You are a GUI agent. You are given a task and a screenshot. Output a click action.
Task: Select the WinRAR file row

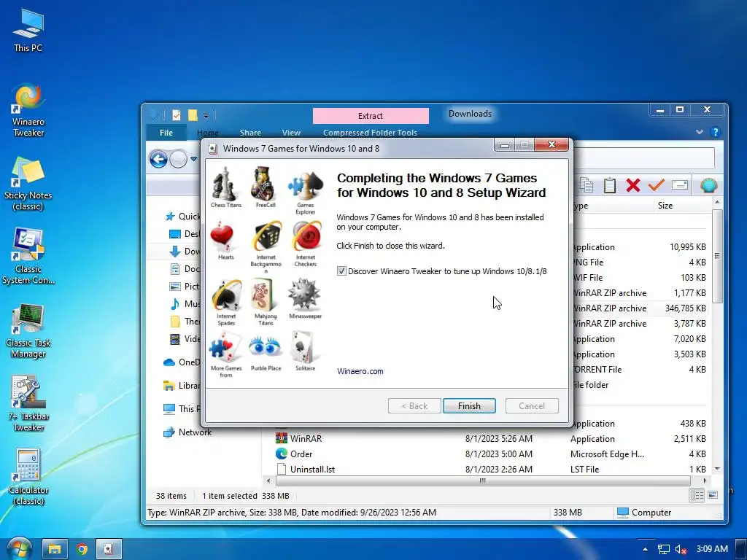click(x=491, y=438)
